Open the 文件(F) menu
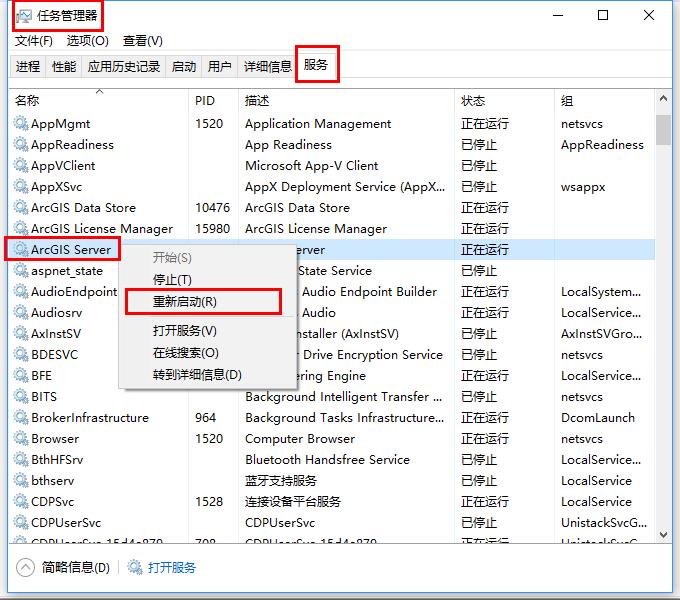680x600 pixels. pos(34,41)
